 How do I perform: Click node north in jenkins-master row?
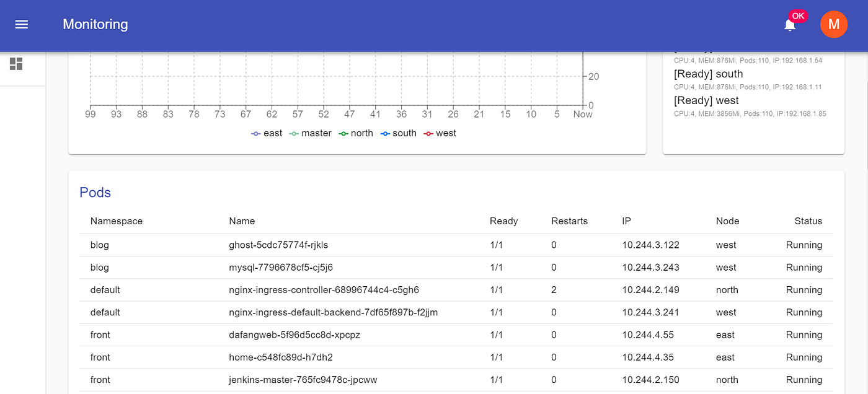point(727,380)
